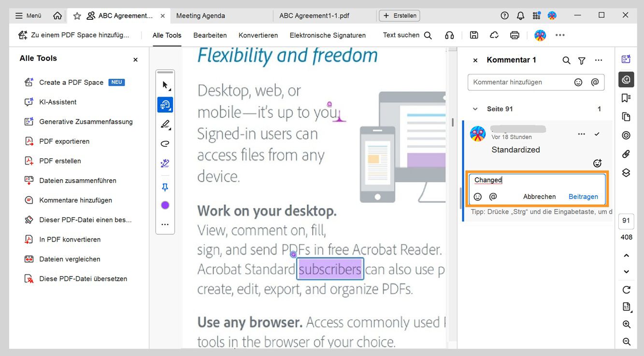Viewport: 644px width, 356px height.
Task: Toggle the star favorite for this document
Action: [77, 16]
